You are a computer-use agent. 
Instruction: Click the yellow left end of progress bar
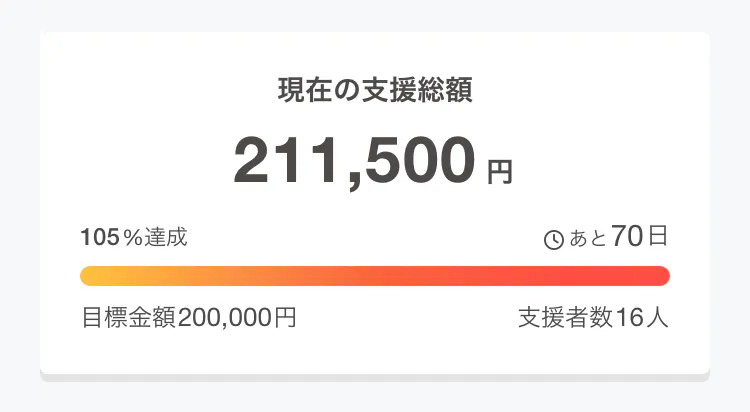(x=90, y=276)
